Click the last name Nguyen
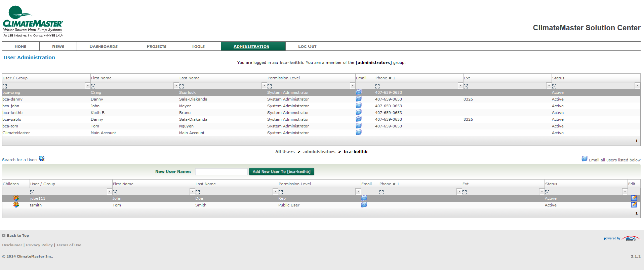644x270 pixels. tap(186, 126)
